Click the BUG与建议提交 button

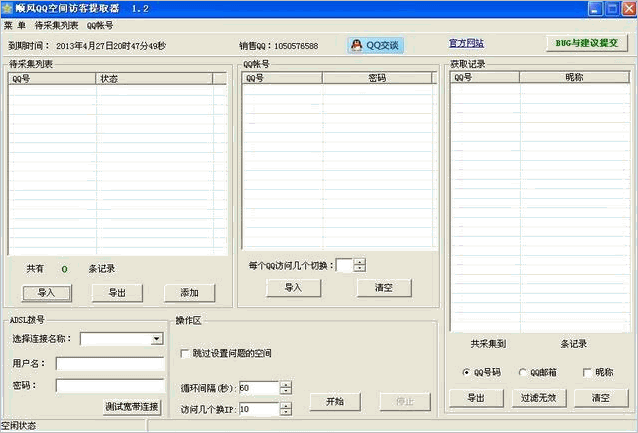[587, 43]
